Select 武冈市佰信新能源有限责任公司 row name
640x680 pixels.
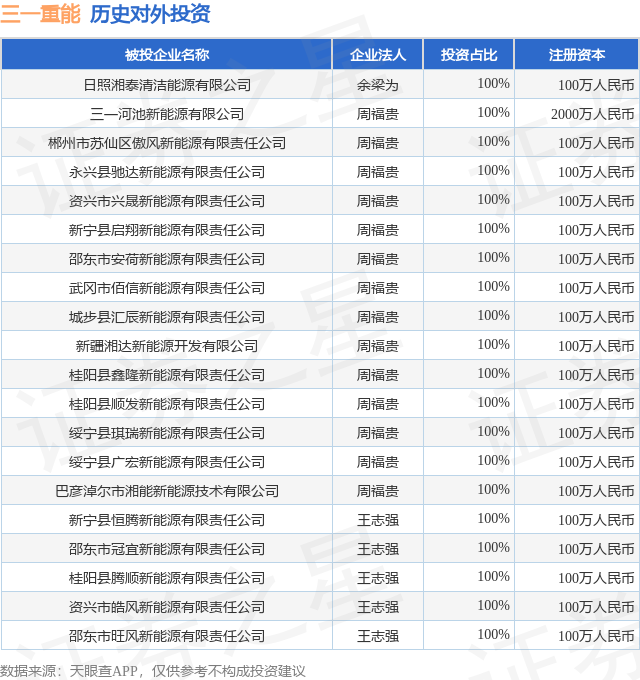[x=167, y=288]
